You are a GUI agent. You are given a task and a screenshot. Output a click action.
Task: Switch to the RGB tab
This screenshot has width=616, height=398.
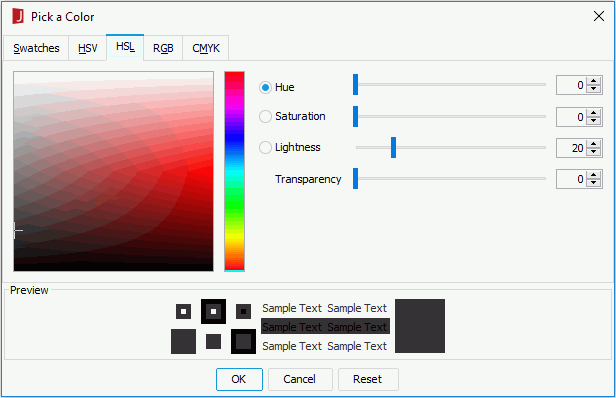click(x=163, y=48)
